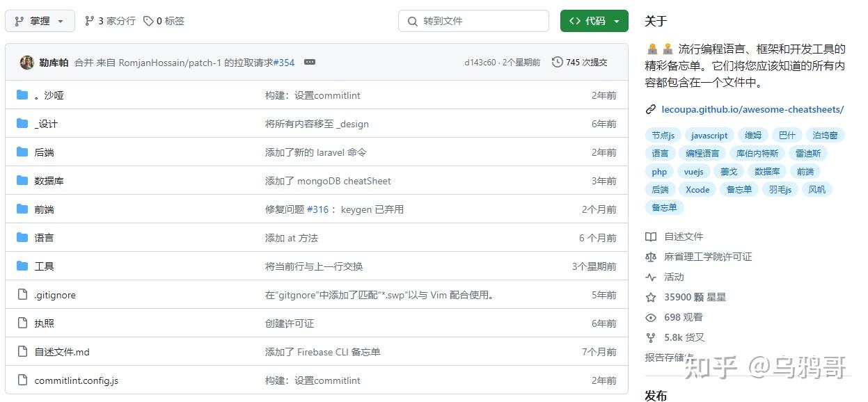Click the eye icon next to 698 观看
The height and width of the screenshot is (402, 868).
651,317
